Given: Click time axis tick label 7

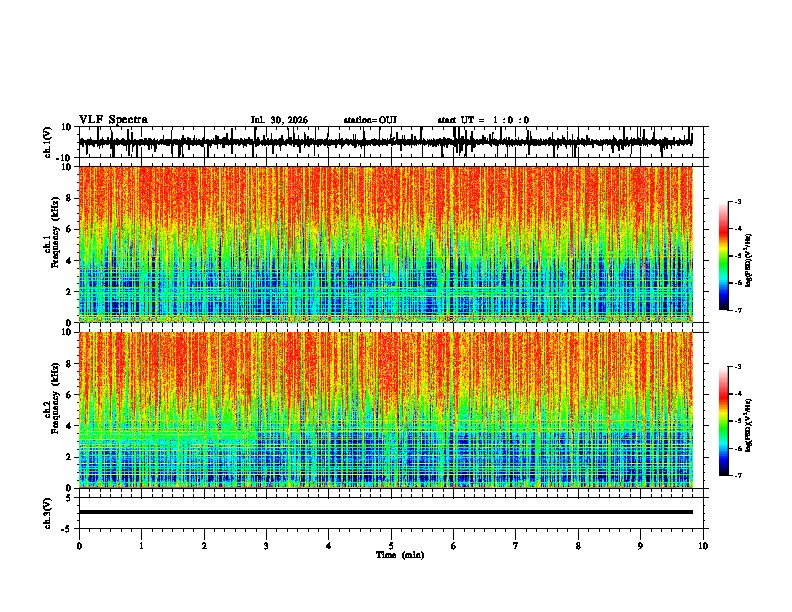Looking at the screenshot, I should tap(516, 546).
